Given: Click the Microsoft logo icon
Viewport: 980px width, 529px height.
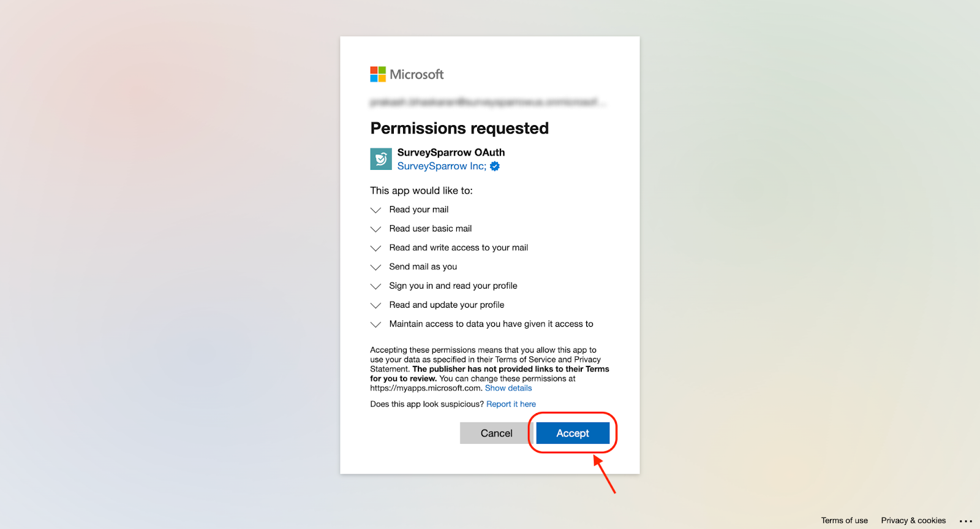Looking at the screenshot, I should 378,74.
